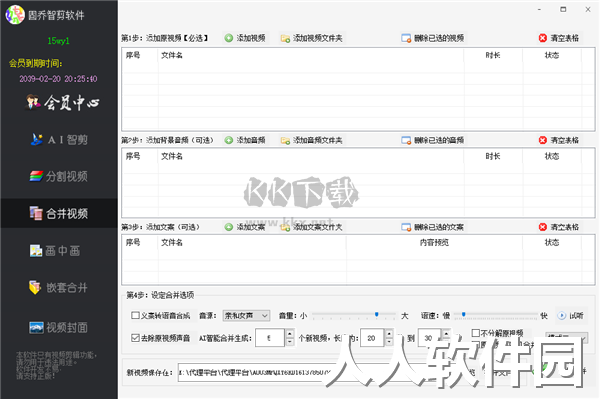Click 文件名 header in the script table
Viewport: 600px width, 399px height.
(172, 242)
